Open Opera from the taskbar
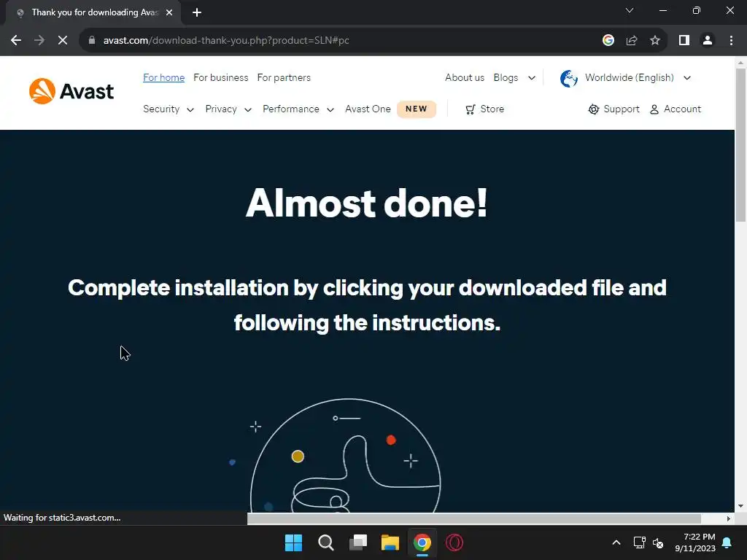The image size is (747, 560). click(454, 542)
